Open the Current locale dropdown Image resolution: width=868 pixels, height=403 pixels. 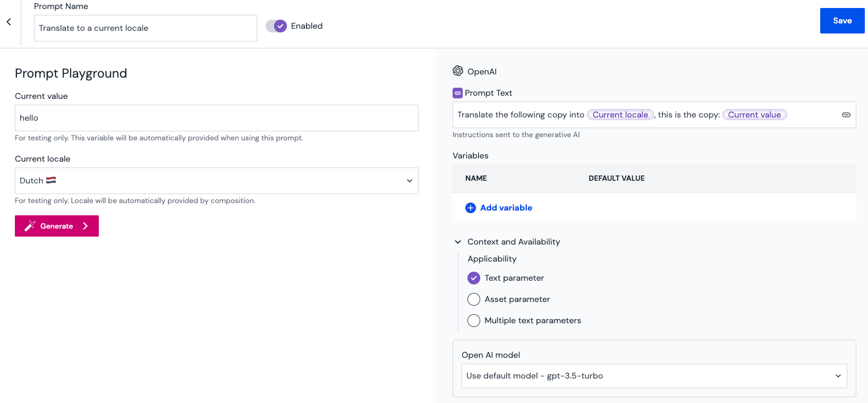(x=216, y=181)
